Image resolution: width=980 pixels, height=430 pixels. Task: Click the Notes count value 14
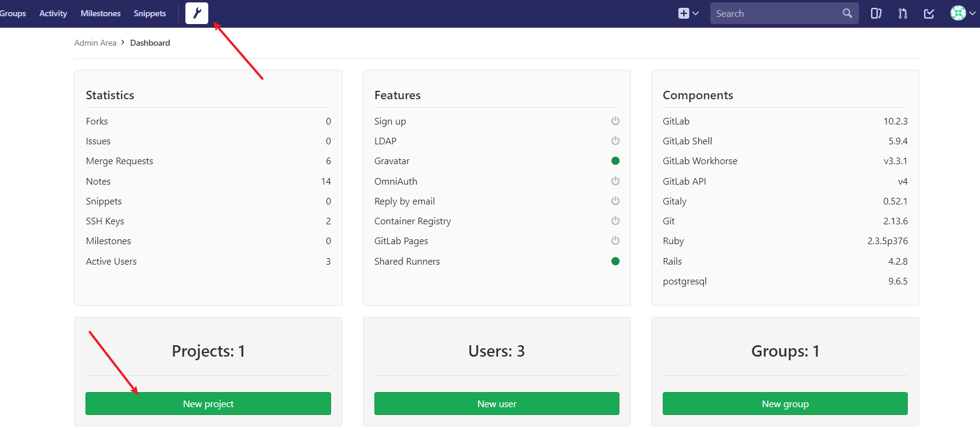tap(326, 181)
